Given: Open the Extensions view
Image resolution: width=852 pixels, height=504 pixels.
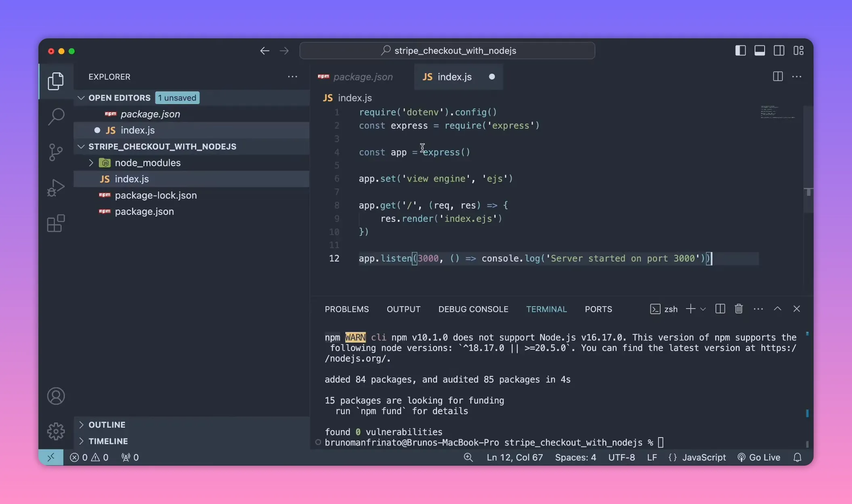Looking at the screenshot, I should (x=56, y=223).
